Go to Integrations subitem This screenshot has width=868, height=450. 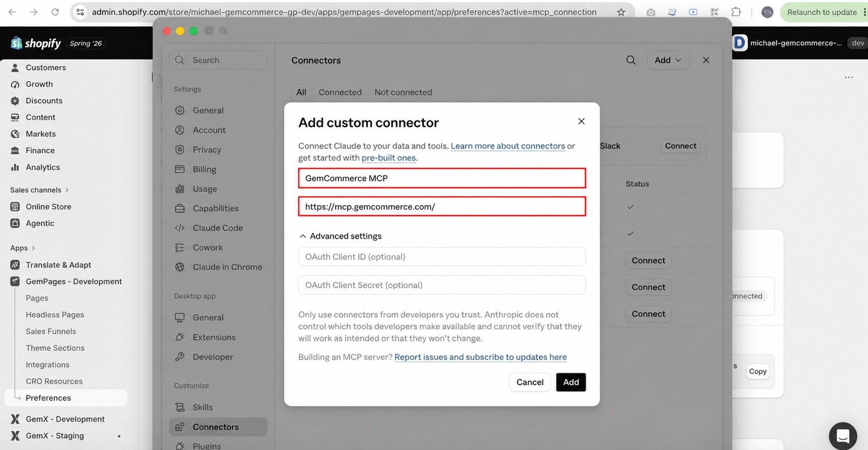click(47, 365)
